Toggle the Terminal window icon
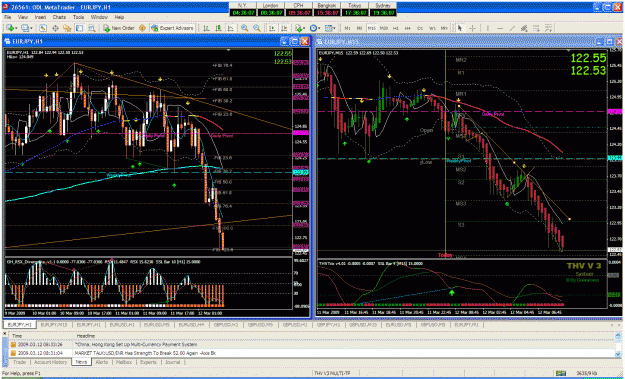The image size is (625, 379). click(x=79, y=28)
